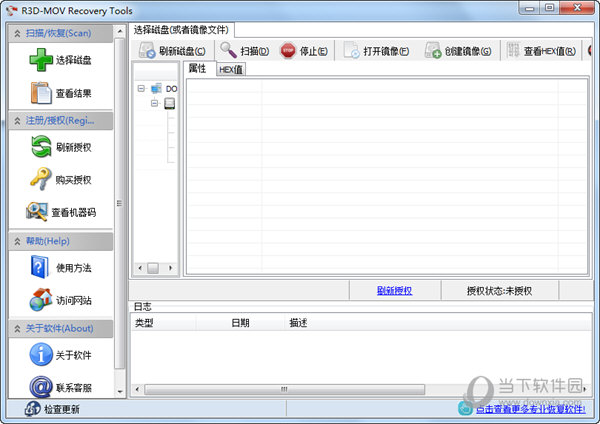600x424 pixels.
Task: Click disk tree scroll left arrow
Action: [x=140, y=268]
